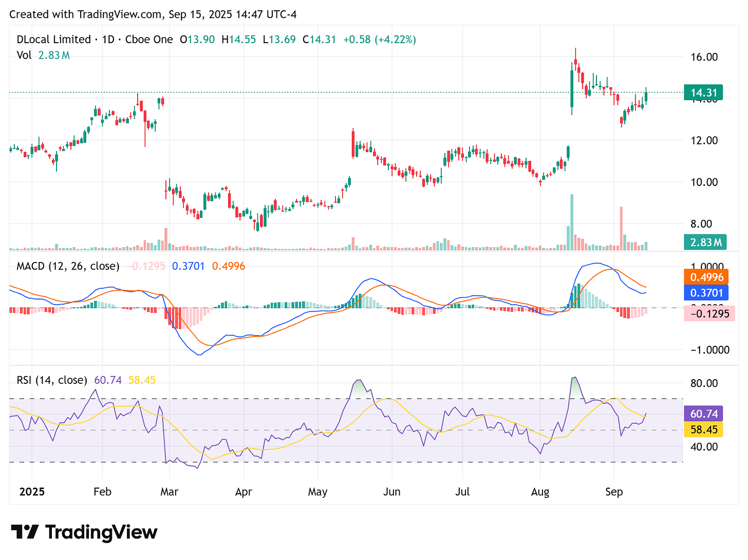Click the pink -0.1295 histogram value badge

coord(709,313)
